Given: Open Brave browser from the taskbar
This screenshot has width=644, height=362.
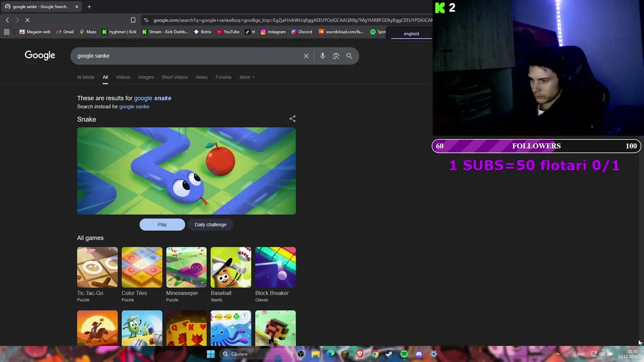Looking at the screenshot, I should (360, 354).
